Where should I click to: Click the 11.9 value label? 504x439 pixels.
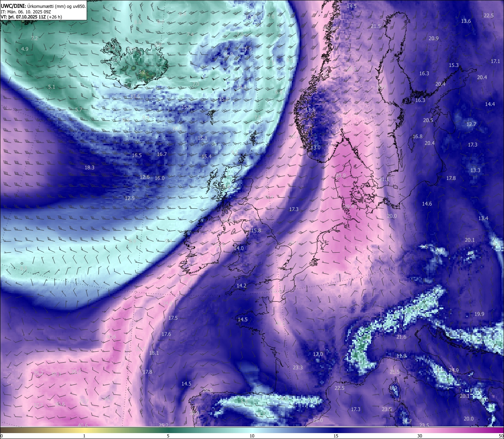[402, 356]
